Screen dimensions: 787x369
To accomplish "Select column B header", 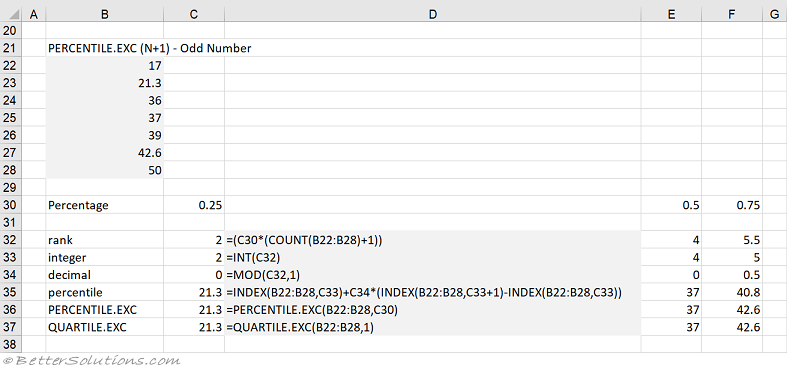I will pos(104,15).
